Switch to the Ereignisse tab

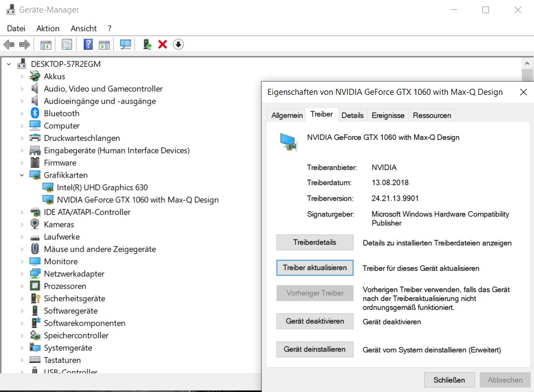388,115
